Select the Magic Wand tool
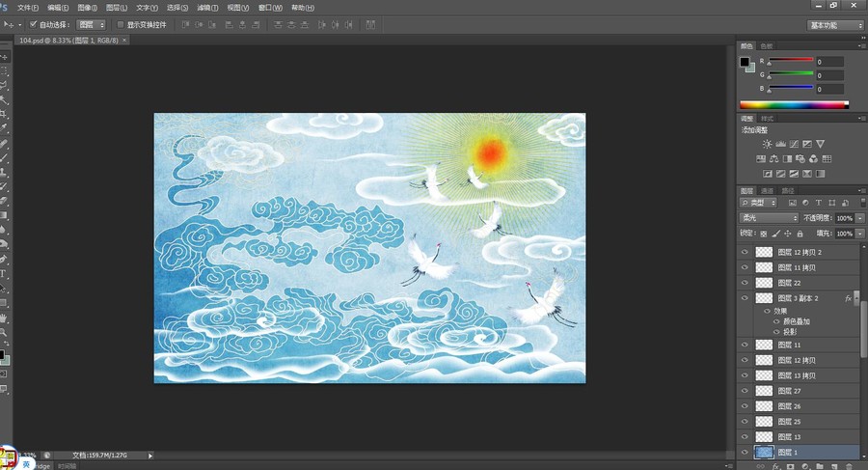This screenshot has height=470, width=868. [3, 99]
